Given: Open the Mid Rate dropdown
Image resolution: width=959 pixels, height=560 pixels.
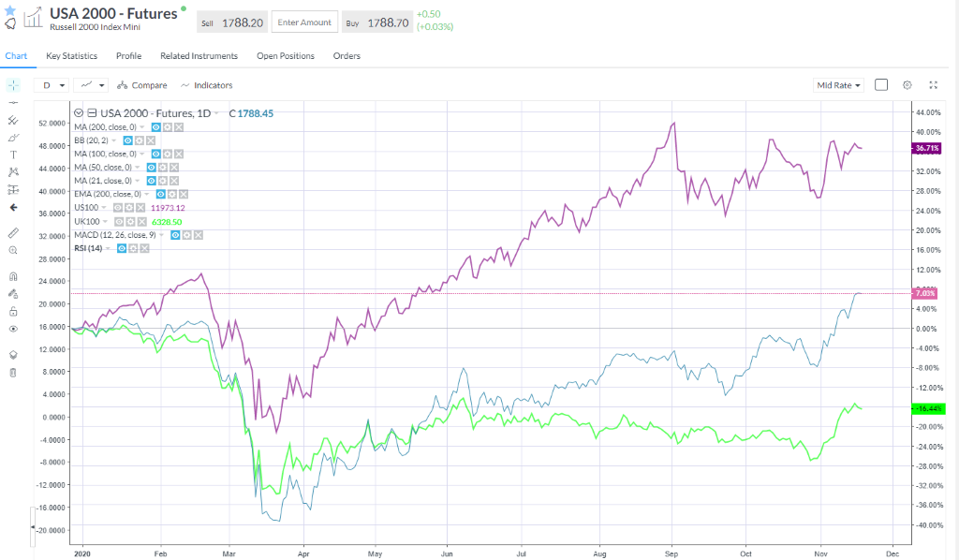Looking at the screenshot, I should pos(837,84).
